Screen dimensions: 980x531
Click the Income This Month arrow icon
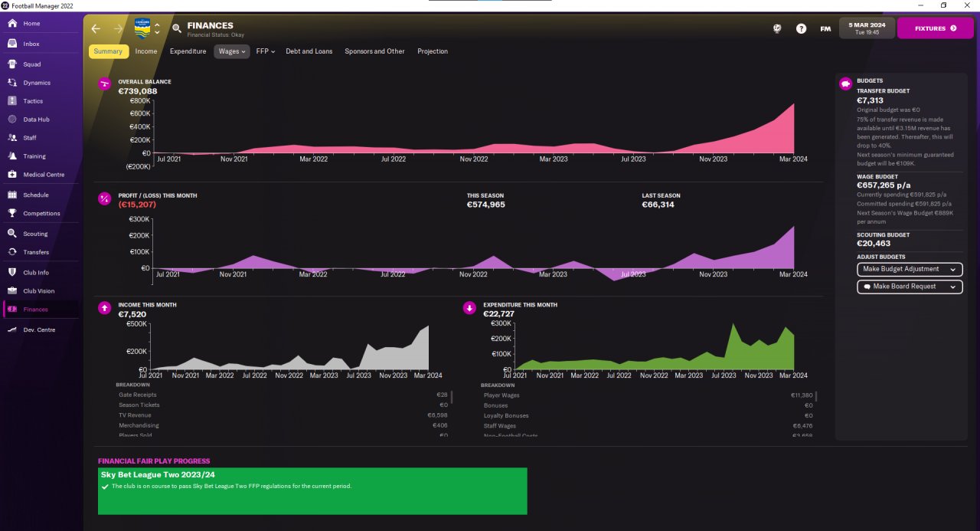[105, 308]
